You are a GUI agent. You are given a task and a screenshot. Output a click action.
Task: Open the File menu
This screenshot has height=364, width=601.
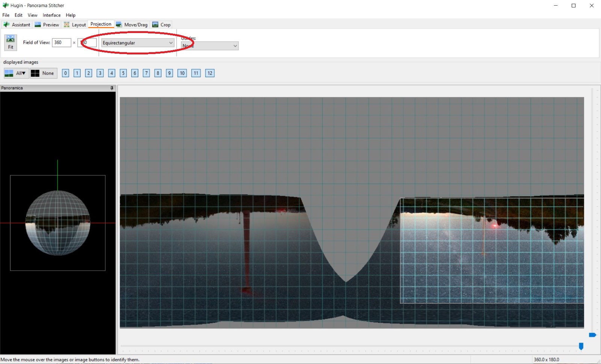point(6,15)
